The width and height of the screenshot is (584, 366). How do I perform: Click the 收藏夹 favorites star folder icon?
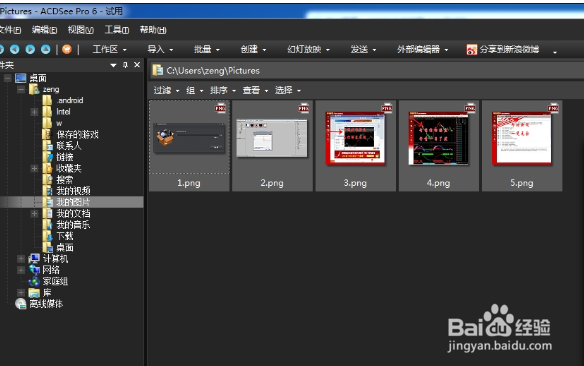(x=47, y=168)
